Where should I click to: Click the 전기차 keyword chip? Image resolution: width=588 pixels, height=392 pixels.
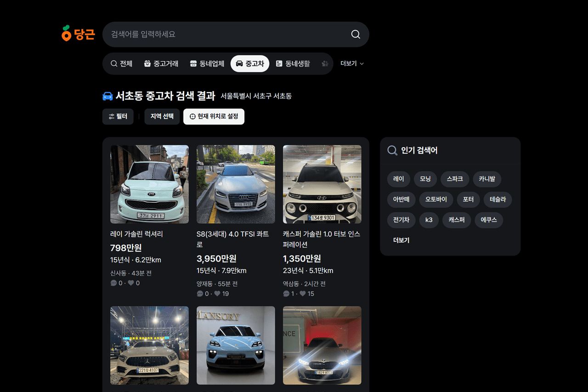pyautogui.click(x=401, y=220)
